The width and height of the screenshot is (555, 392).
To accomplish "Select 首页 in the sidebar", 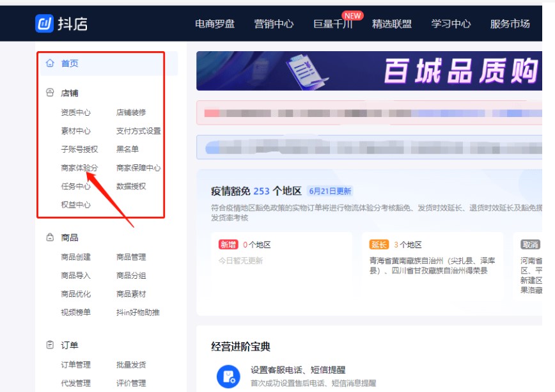I will point(109,63).
